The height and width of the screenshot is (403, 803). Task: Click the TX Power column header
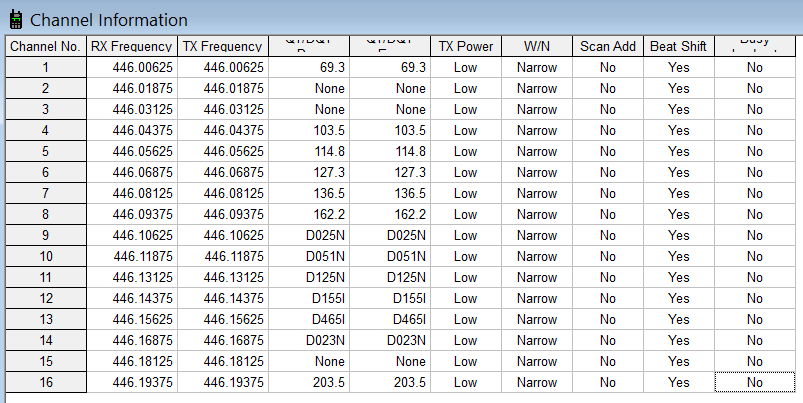click(466, 46)
